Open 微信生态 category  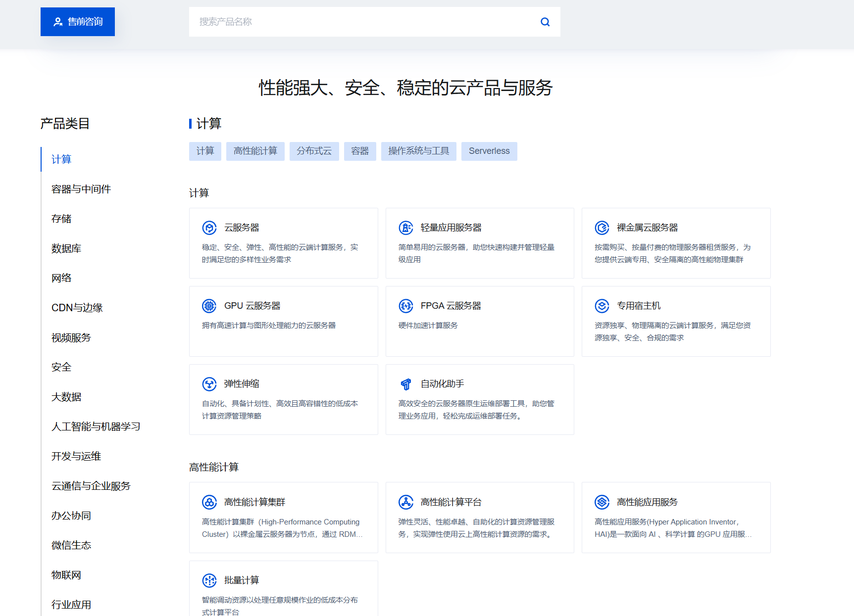click(71, 545)
